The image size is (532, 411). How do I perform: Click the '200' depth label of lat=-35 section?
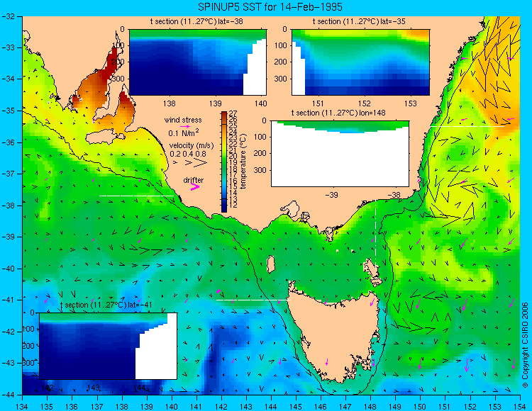[x=282, y=62]
